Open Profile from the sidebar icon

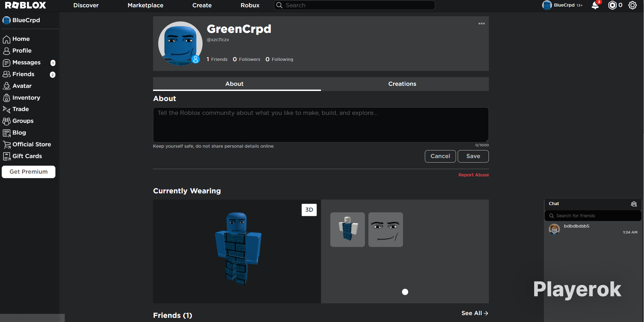[x=7, y=51]
